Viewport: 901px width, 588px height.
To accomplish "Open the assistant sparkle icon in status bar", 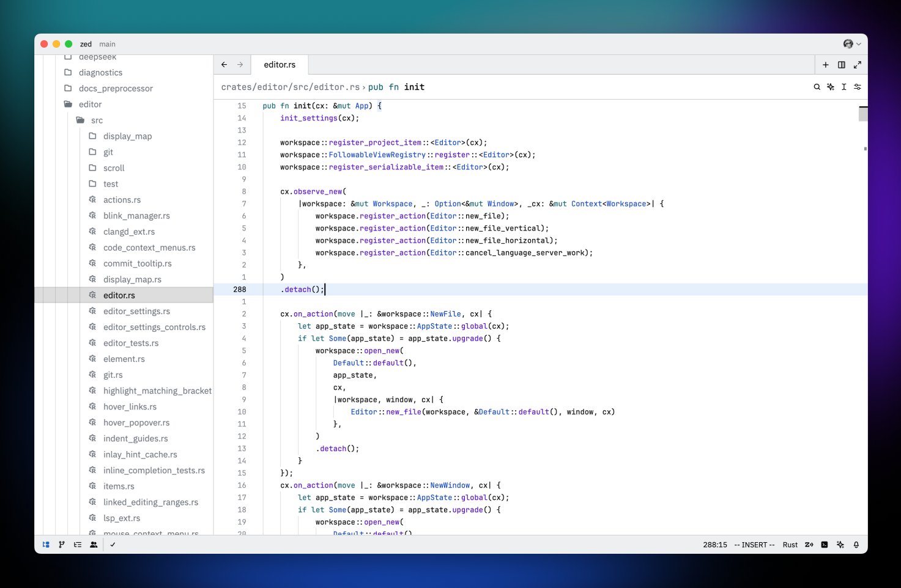I will click(840, 545).
